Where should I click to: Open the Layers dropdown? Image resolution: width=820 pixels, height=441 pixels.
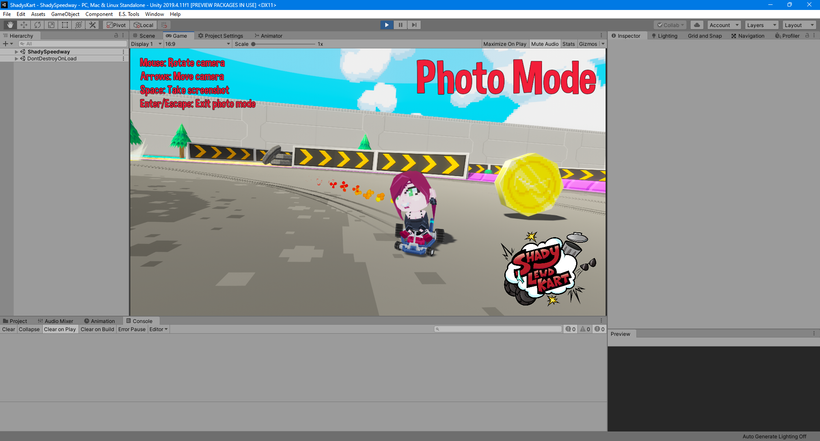coord(761,25)
